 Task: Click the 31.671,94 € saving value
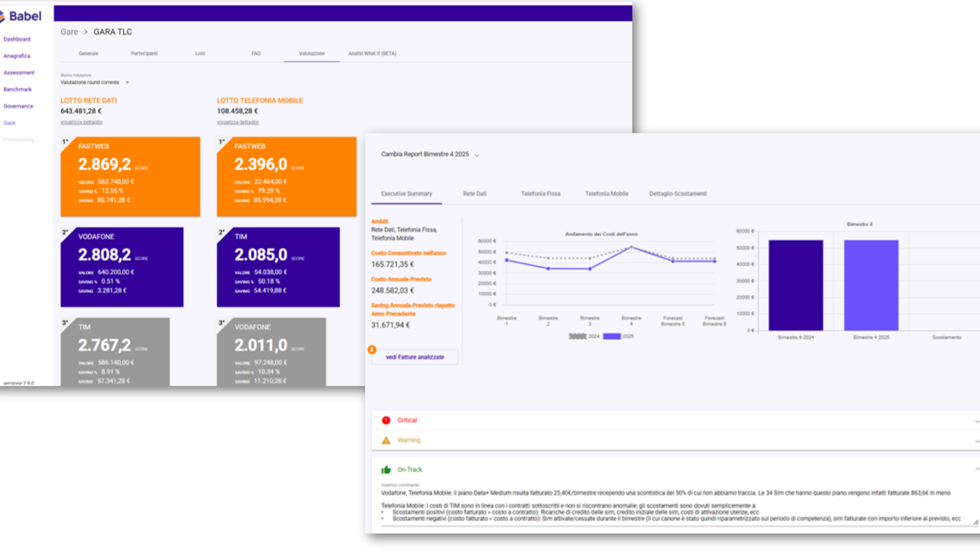coord(391,325)
